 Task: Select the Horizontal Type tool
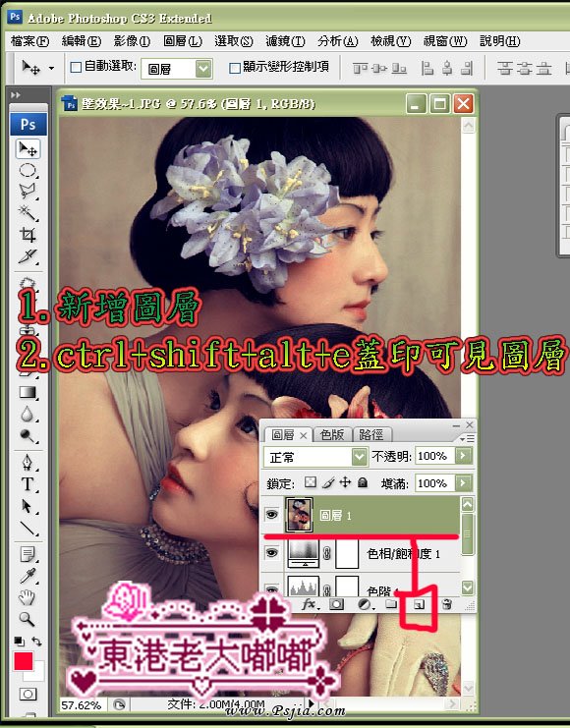(28, 483)
